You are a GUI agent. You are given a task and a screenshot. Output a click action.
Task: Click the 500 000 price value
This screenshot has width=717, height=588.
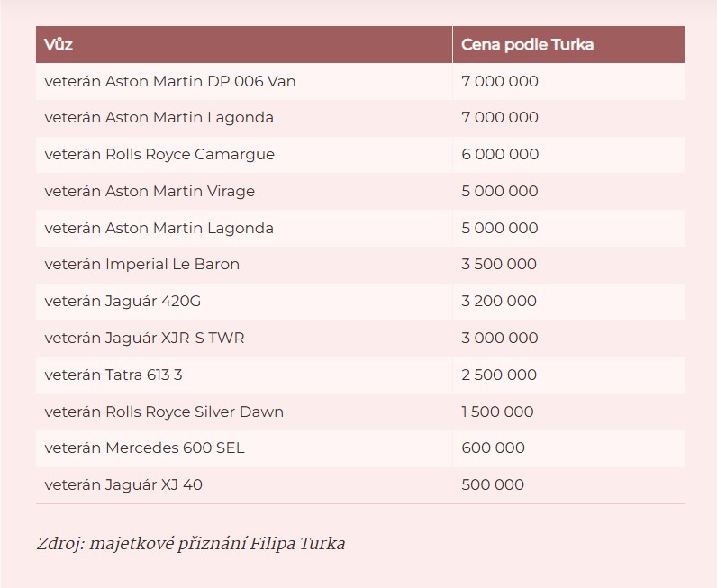point(493,484)
